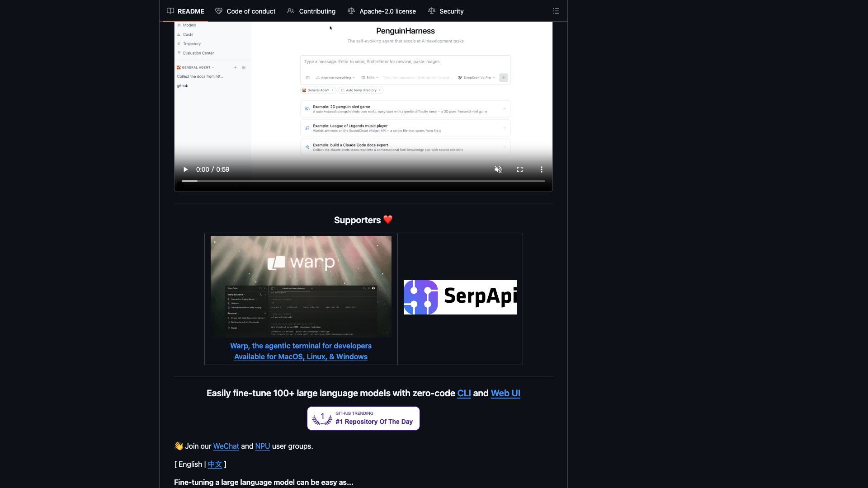Screen dimensions: 868x488
Task: Enter fullscreen for the video
Action: click(x=520, y=169)
